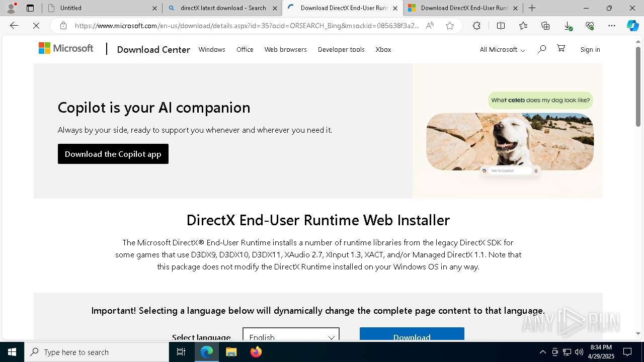644x362 pixels.
Task: Open a new tab with plus icon
Action: click(x=532, y=8)
